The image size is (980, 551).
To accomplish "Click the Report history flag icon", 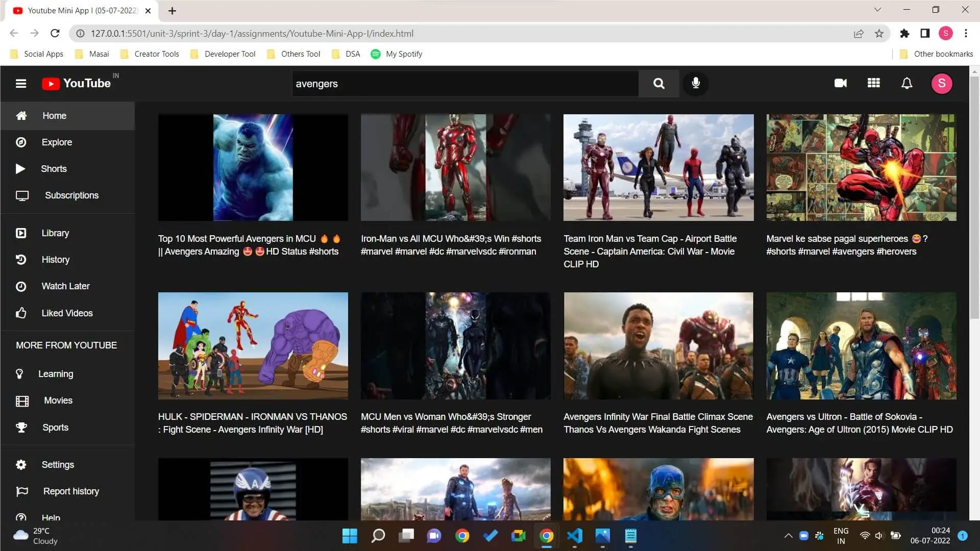I will tap(22, 491).
